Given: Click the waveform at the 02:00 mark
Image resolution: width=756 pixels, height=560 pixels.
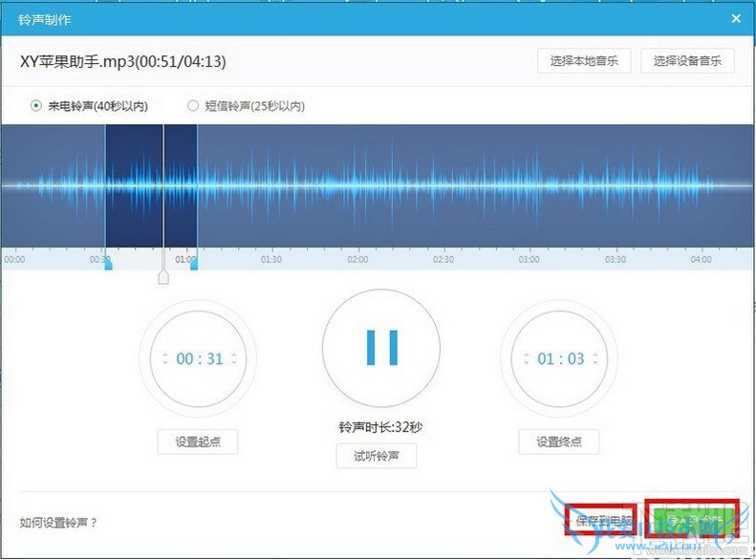Looking at the screenshot, I should [x=357, y=186].
